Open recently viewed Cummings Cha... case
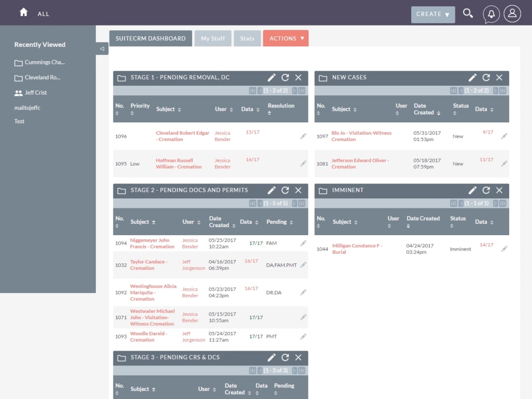 pos(39,62)
